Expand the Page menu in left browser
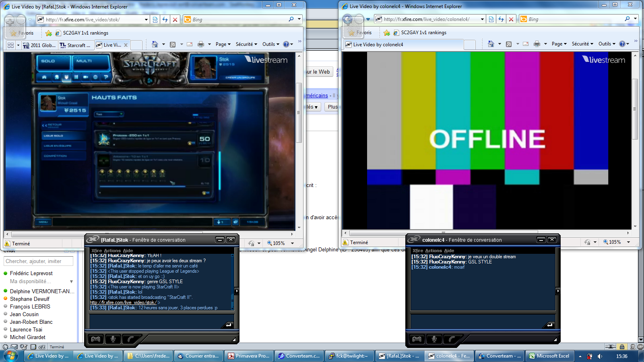Screen dimensions: 644x362 pyautogui.click(x=223, y=44)
